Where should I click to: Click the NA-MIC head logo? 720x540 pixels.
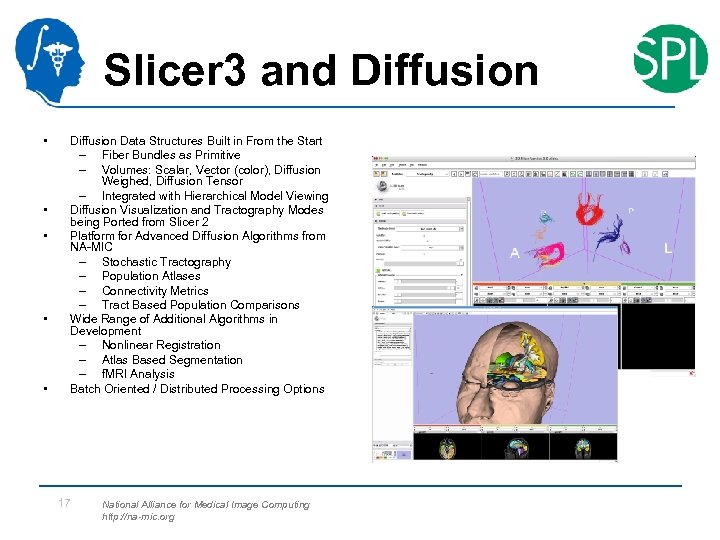50,61
